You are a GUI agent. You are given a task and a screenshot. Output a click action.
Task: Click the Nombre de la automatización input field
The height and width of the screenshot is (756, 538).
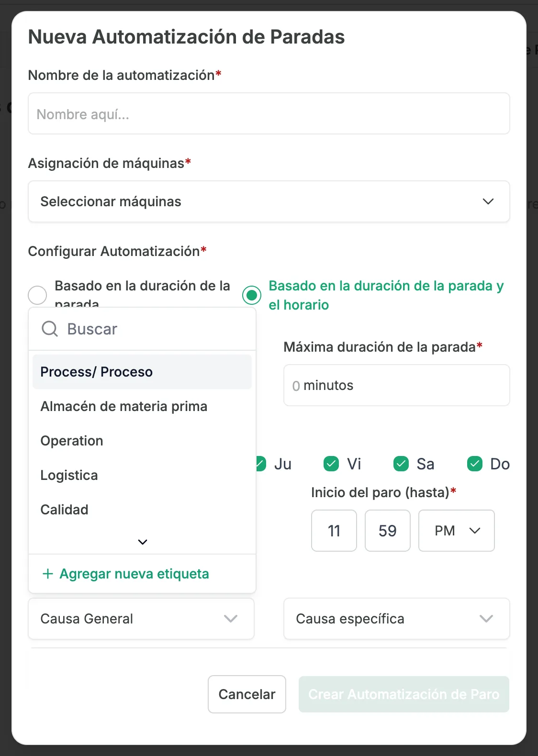pyautogui.click(x=269, y=113)
